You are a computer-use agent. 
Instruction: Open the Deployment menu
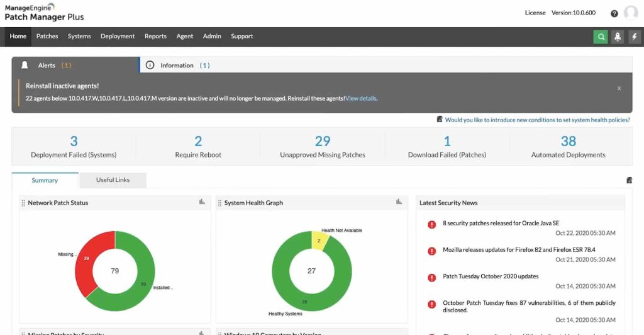point(118,36)
